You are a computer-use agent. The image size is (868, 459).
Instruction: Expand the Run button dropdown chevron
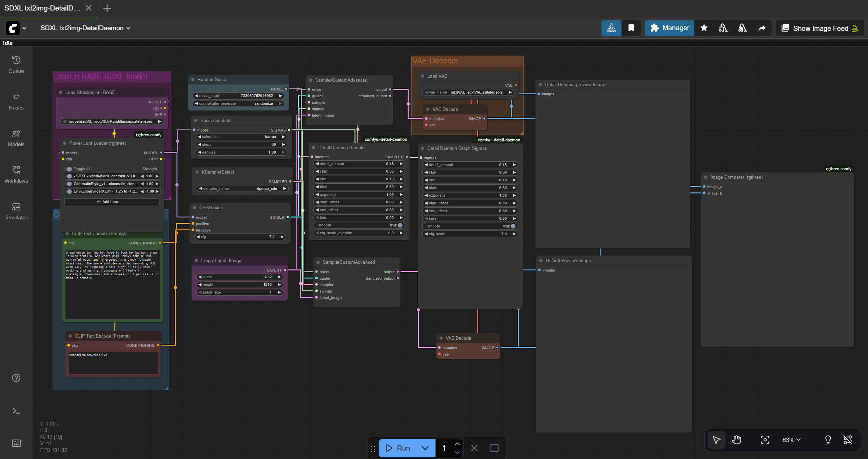coord(425,448)
